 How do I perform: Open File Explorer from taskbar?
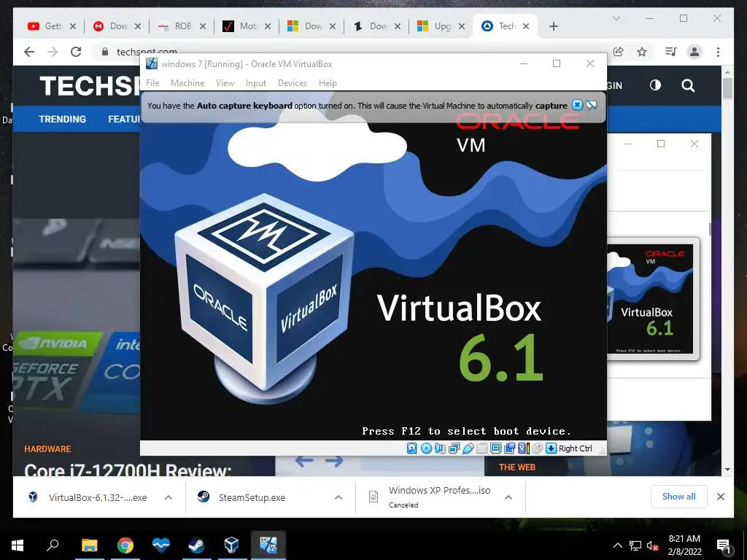89,545
